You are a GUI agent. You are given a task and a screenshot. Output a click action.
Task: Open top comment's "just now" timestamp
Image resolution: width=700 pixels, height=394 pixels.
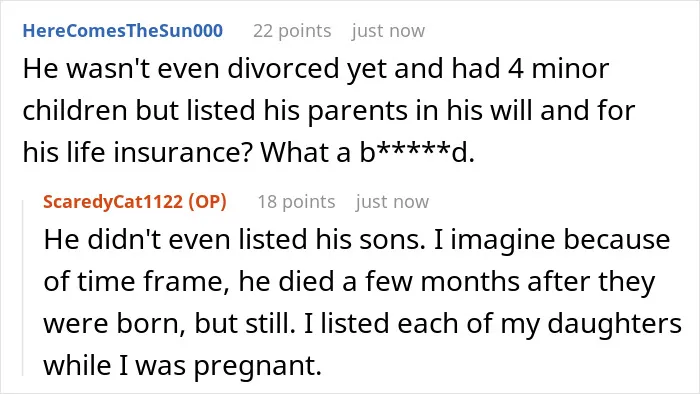click(x=388, y=31)
